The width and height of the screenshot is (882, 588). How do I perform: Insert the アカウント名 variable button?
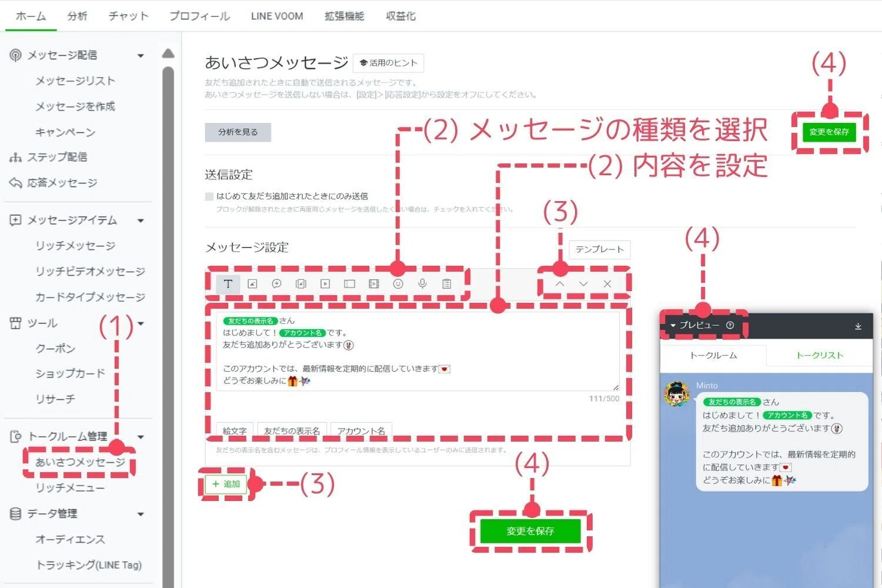coord(361,431)
